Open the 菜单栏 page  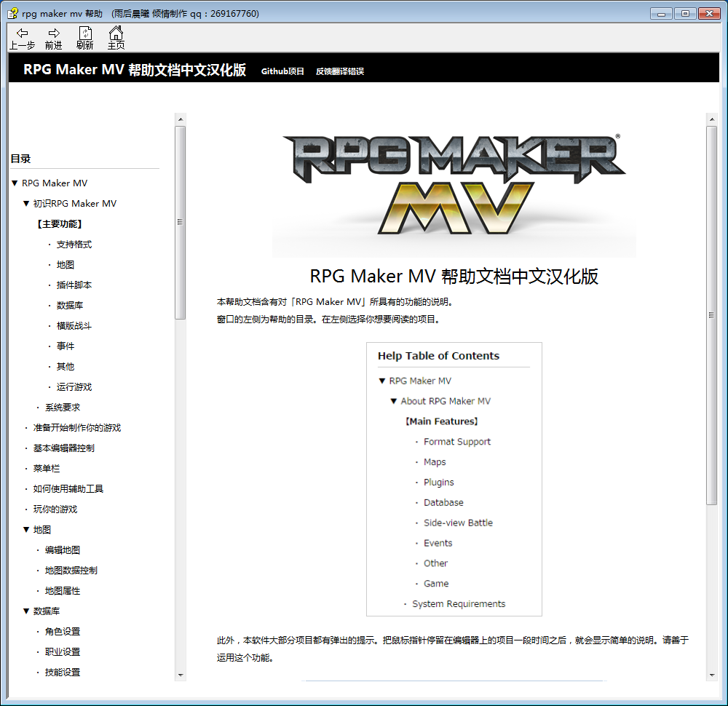coord(47,469)
